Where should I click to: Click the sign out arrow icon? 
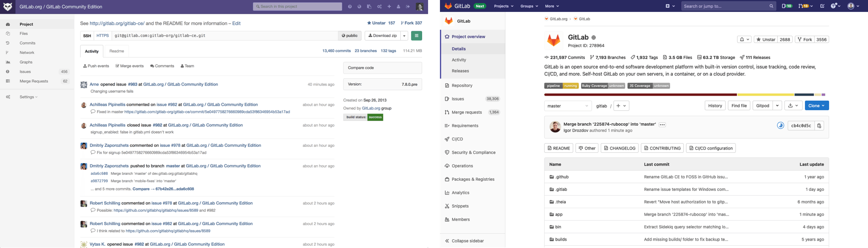tap(408, 7)
